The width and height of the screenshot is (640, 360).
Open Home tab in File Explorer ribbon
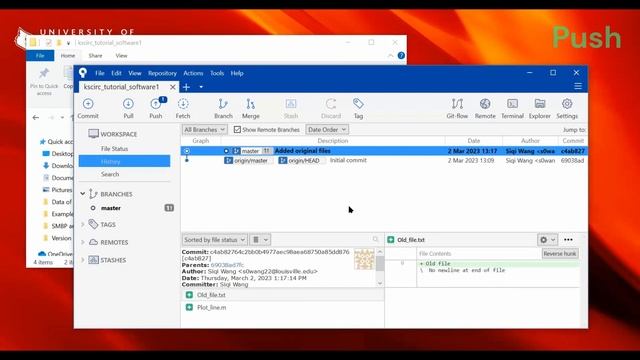[x=68, y=56]
